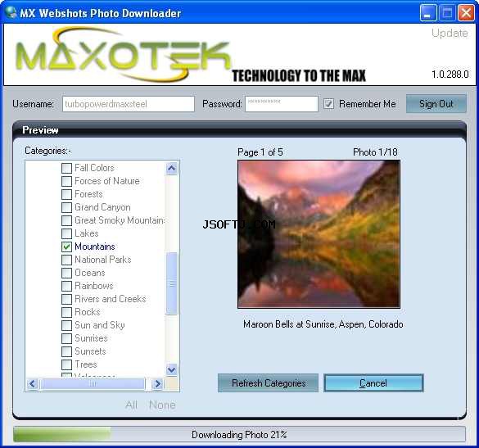479x448 pixels.
Task: Uncheck the Mountains category
Action: [x=66, y=247]
